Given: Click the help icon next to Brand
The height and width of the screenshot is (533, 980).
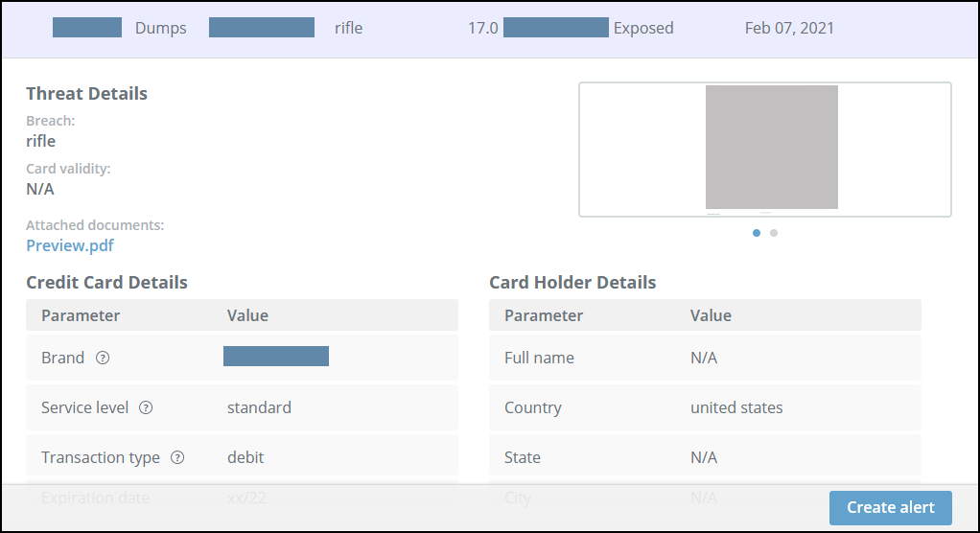Looking at the screenshot, I should [103, 358].
